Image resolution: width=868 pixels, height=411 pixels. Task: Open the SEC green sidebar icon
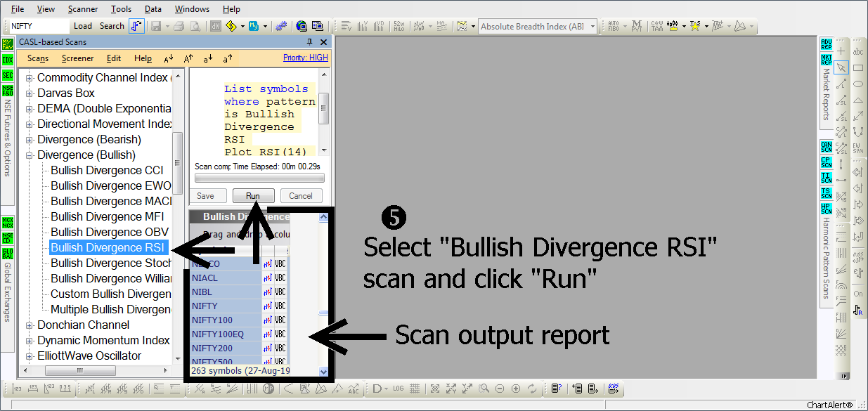click(8, 75)
